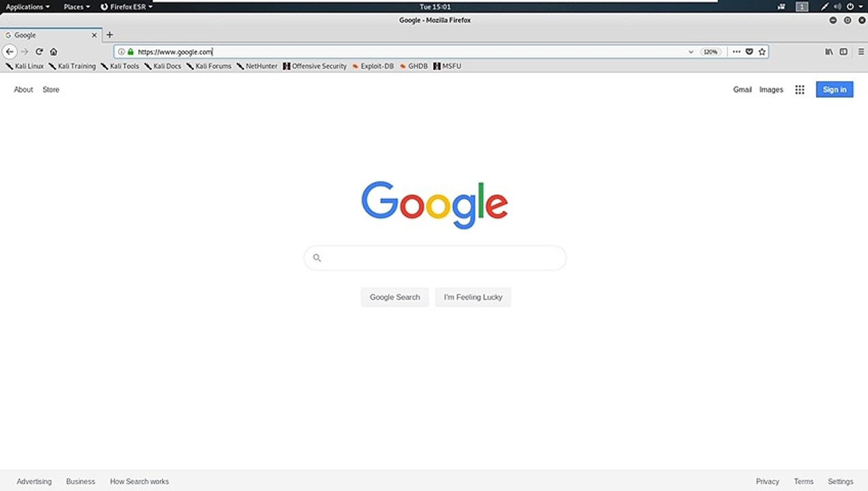The width and height of the screenshot is (868, 491).
Task: Open the Firefox ESR app menu
Action: tap(126, 7)
